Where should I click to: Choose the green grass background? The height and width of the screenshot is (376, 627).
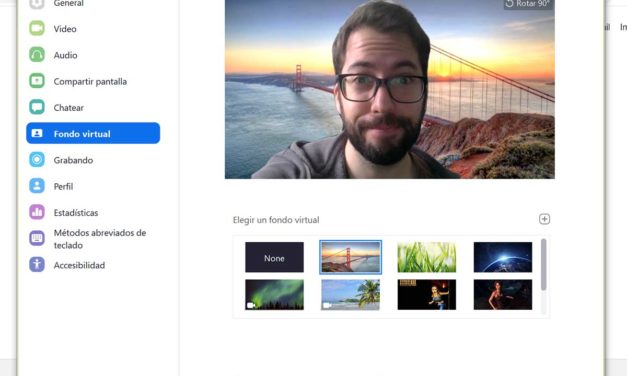click(427, 257)
